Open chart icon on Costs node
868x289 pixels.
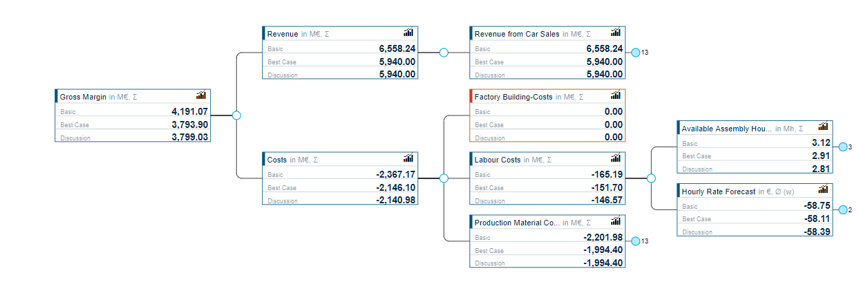tap(408, 158)
